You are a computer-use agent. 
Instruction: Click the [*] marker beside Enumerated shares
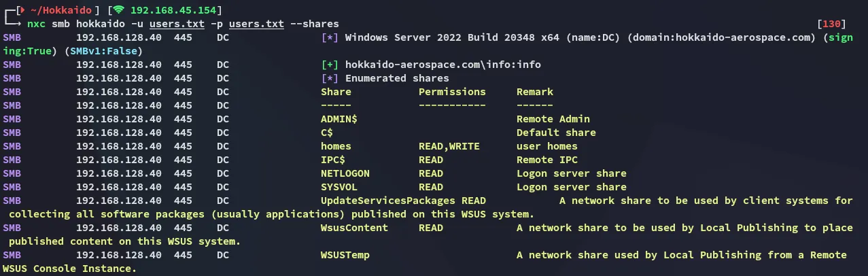330,78
